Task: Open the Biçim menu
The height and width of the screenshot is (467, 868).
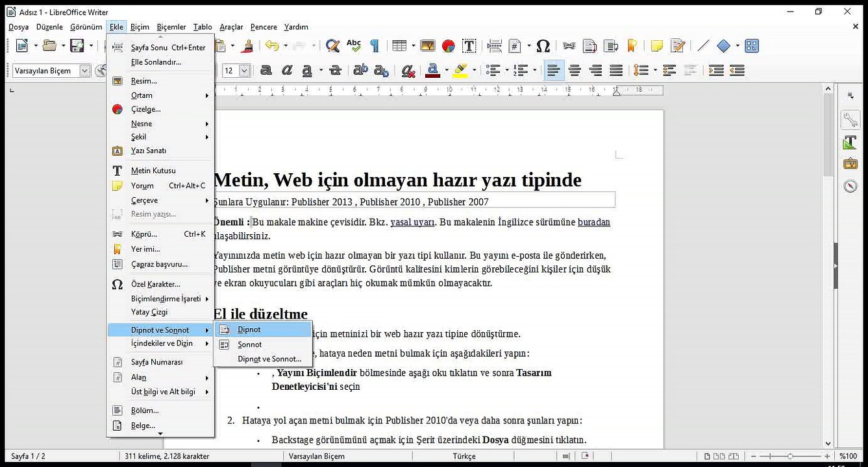Action: pyautogui.click(x=140, y=27)
